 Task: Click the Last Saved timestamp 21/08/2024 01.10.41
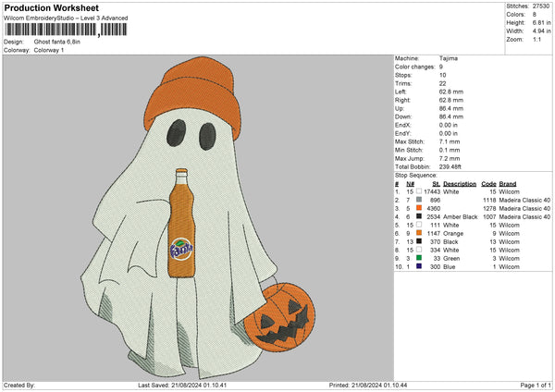(x=199, y=385)
